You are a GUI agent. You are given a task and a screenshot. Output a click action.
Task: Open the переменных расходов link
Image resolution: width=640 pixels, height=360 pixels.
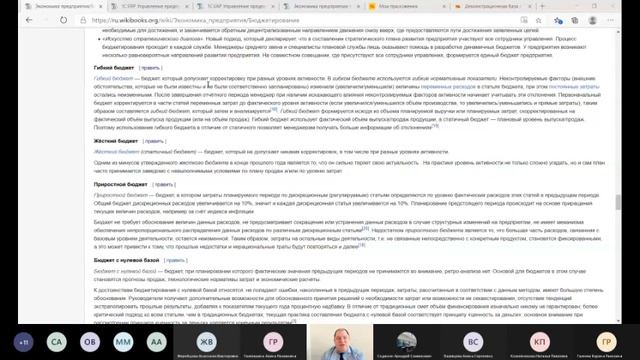[448, 87]
